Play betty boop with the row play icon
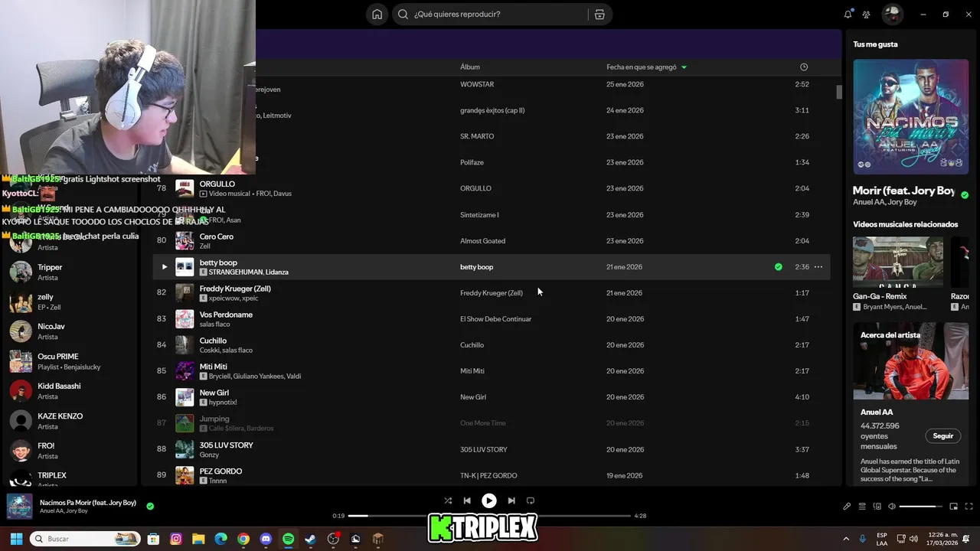Image resolution: width=980 pixels, height=551 pixels. click(x=164, y=267)
